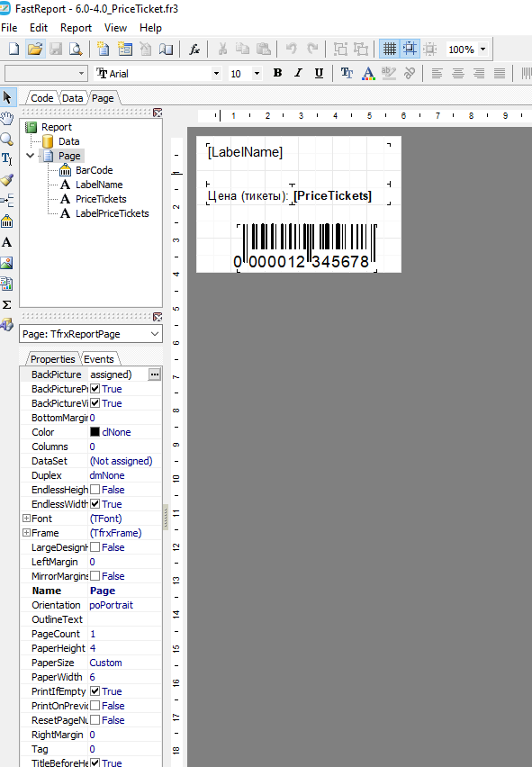Image resolution: width=532 pixels, height=767 pixels.
Task: Toggle PrintIfEmpty checkbox
Action: pos(95,691)
